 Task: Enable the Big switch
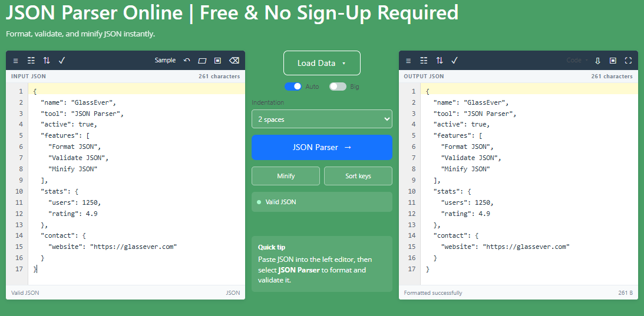338,87
